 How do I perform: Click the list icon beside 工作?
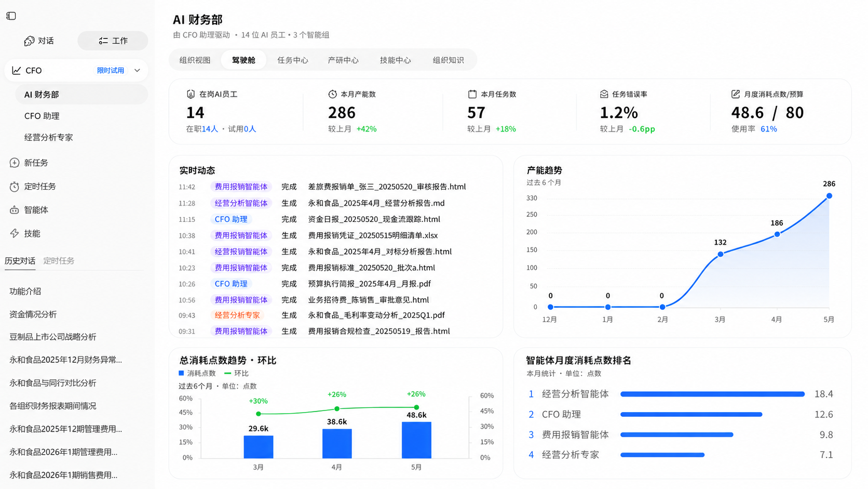[103, 41]
